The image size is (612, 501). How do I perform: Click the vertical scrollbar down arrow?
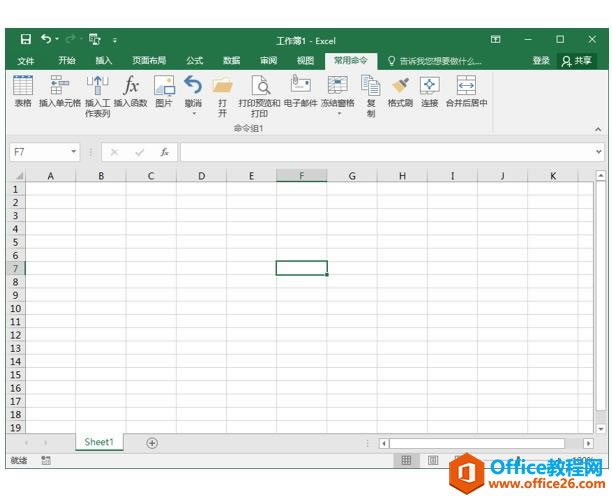(x=601, y=428)
